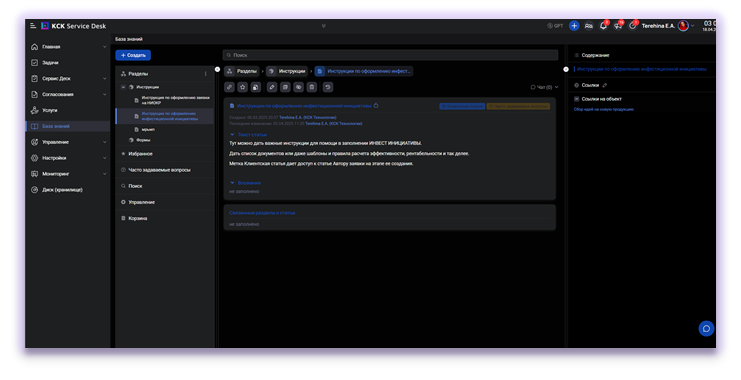
Task: Click the current article breadcrumb
Action: (363, 71)
